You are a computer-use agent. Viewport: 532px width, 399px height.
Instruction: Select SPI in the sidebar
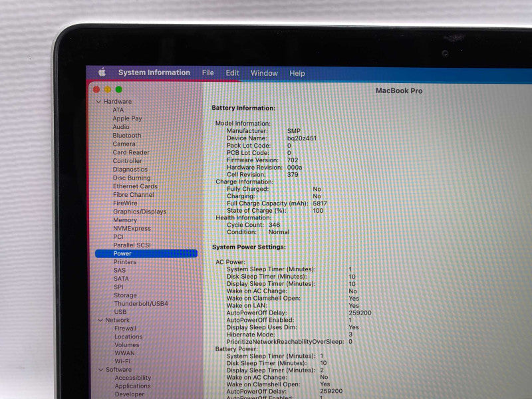[x=118, y=287]
